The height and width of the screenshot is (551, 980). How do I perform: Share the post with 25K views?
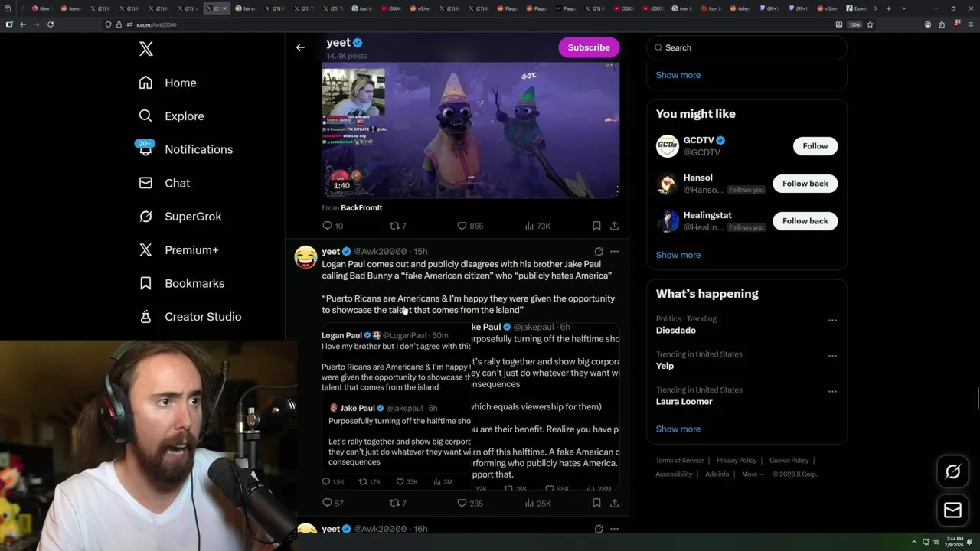click(614, 503)
